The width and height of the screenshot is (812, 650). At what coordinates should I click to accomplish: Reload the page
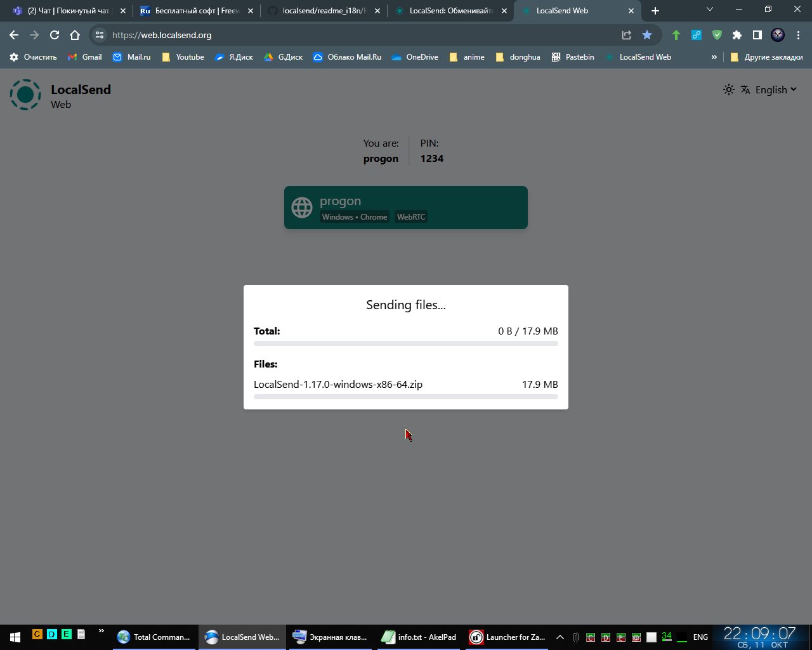click(x=55, y=35)
